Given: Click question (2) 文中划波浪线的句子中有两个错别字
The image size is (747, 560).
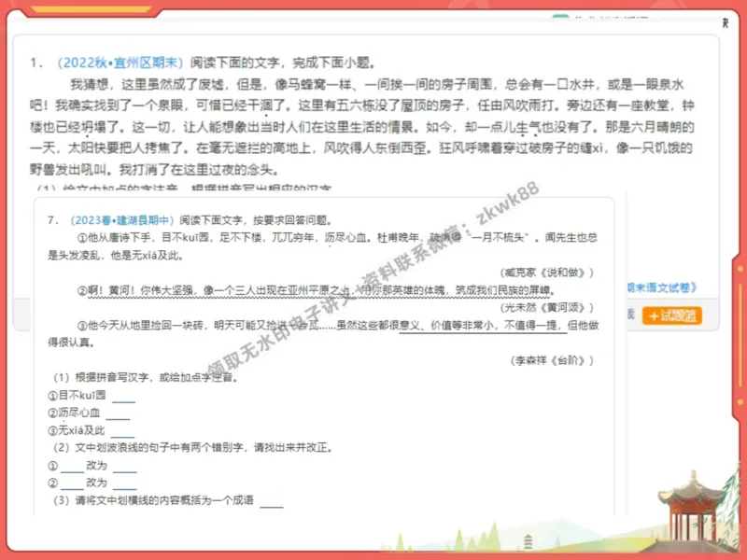Looking at the screenshot, I should point(192,448).
